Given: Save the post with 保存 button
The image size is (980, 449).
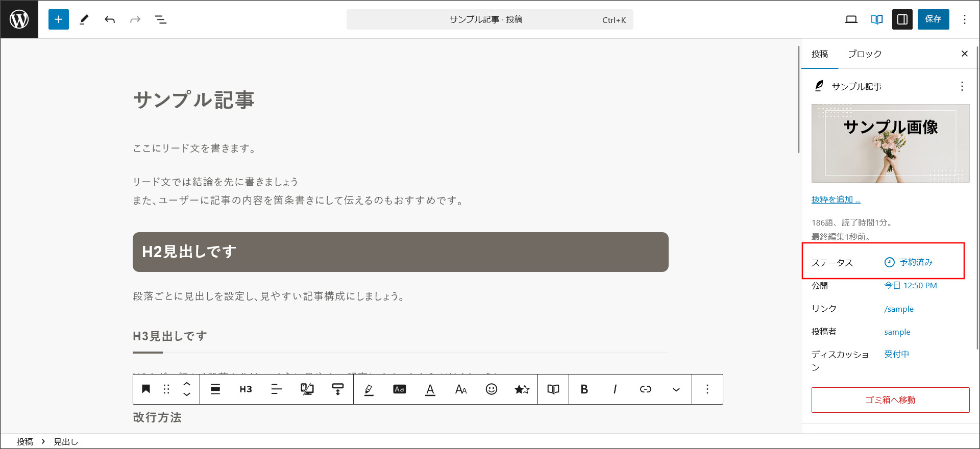Looking at the screenshot, I should [934, 19].
